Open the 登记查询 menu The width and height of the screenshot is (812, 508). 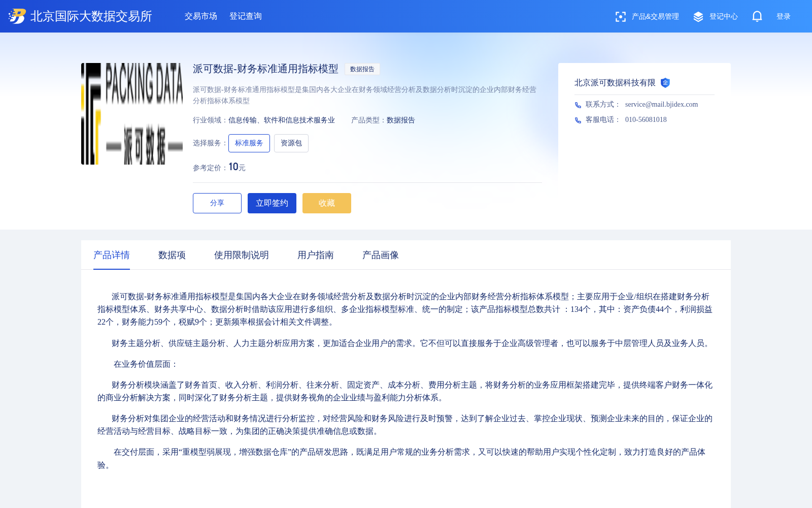pos(246,16)
